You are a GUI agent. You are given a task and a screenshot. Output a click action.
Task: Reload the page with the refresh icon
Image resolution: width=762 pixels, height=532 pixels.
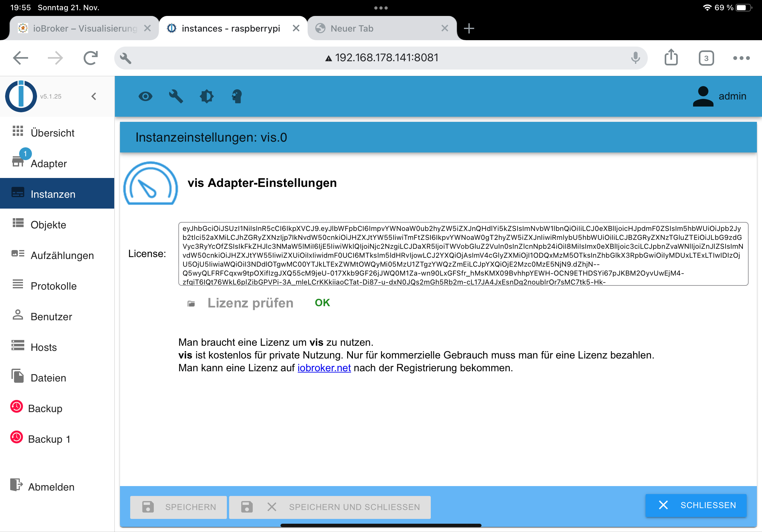coord(91,58)
